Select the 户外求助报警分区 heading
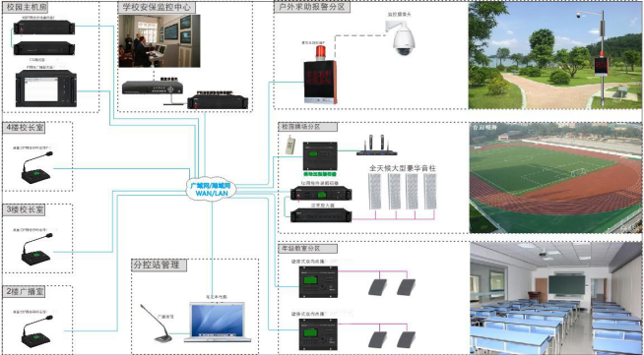The height and width of the screenshot is (355, 644). [x=312, y=7]
